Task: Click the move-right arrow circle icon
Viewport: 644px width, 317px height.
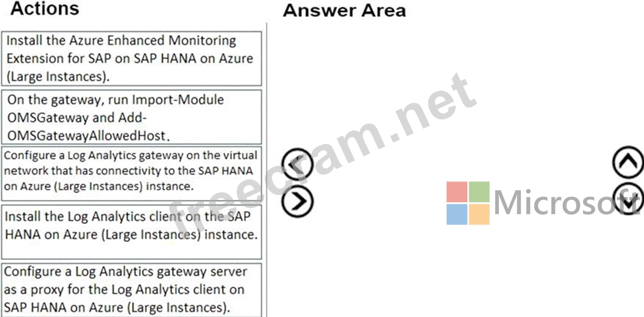Action: coord(297,201)
